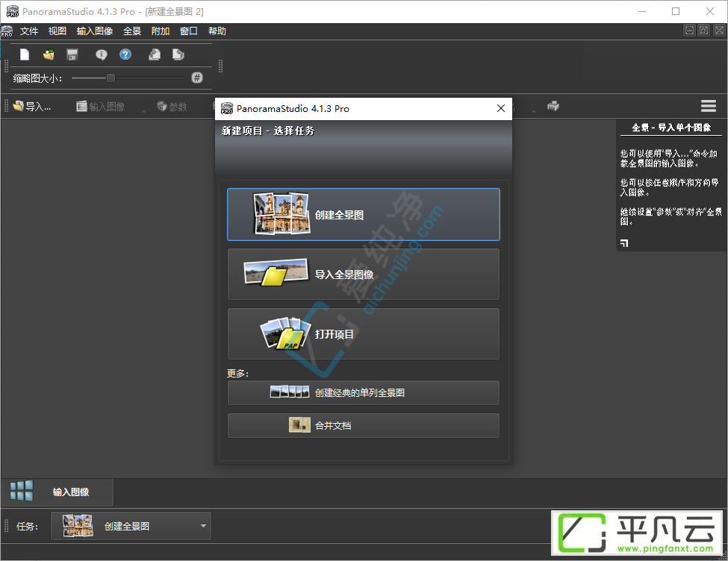Click the 新建项目 - 选择任务 dialog heading
The height and width of the screenshot is (561, 728).
tap(268, 131)
